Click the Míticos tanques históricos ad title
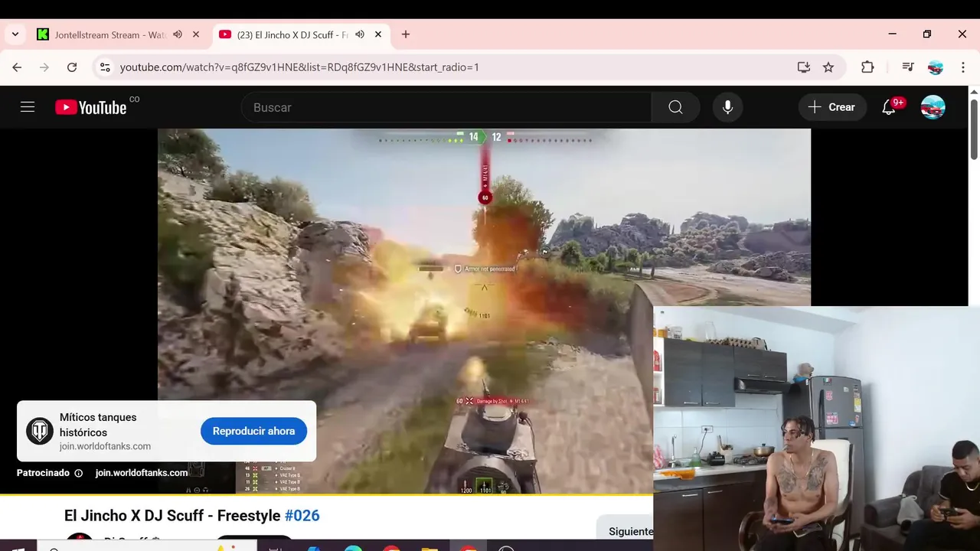980x551 pixels. 98,425
